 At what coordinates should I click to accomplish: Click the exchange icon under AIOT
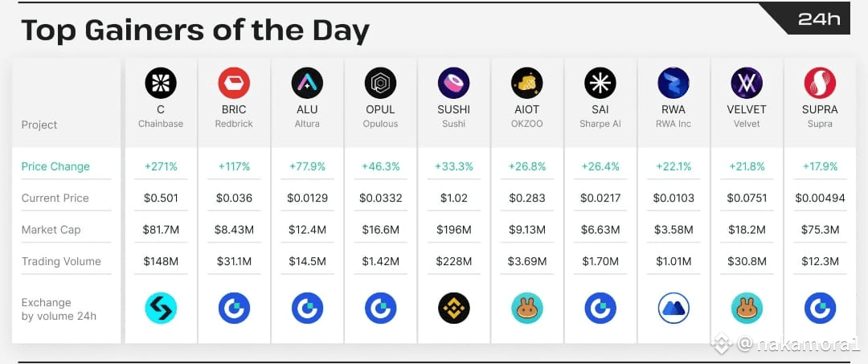tap(527, 308)
